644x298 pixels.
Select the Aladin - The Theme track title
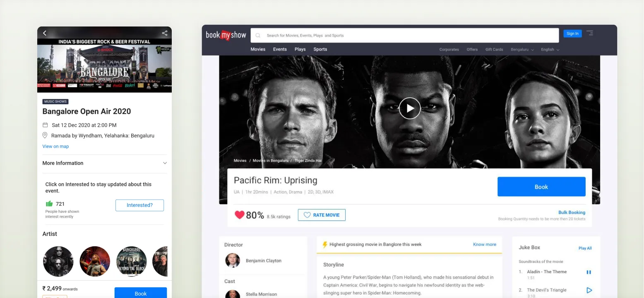tap(547, 272)
